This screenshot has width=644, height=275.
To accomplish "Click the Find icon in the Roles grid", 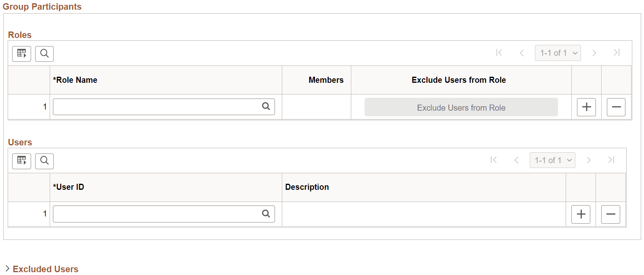I will (x=44, y=53).
